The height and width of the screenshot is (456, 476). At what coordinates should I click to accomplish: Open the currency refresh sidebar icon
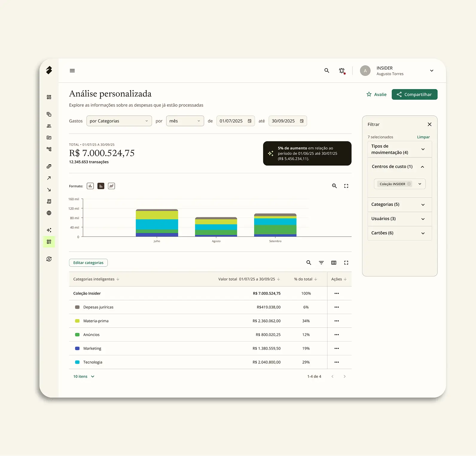click(x=49, y=259)
